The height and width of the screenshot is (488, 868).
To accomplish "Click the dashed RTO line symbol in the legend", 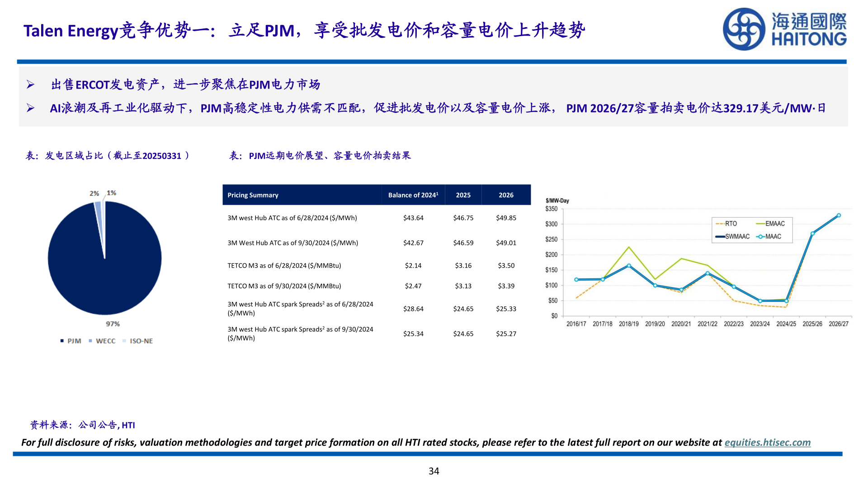I will pyautogui.click(x=720, y=224).
